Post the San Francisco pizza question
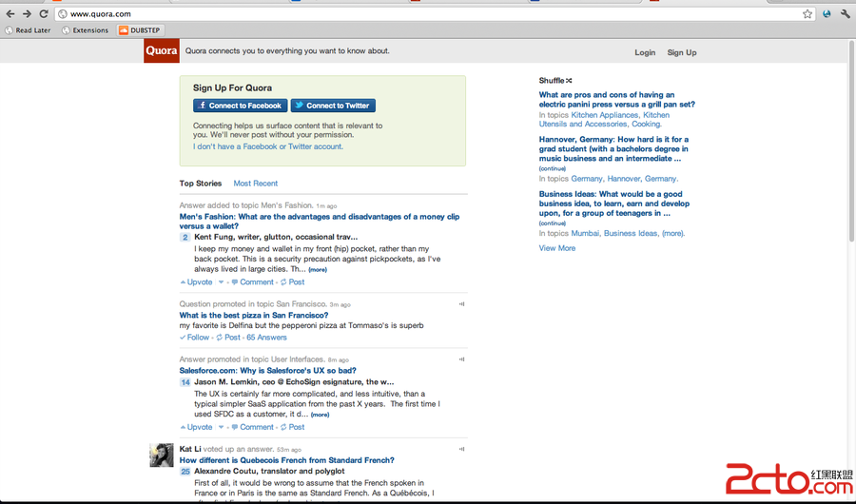The image size is (856, 504). pyautogui.click(x=228, y=338)
